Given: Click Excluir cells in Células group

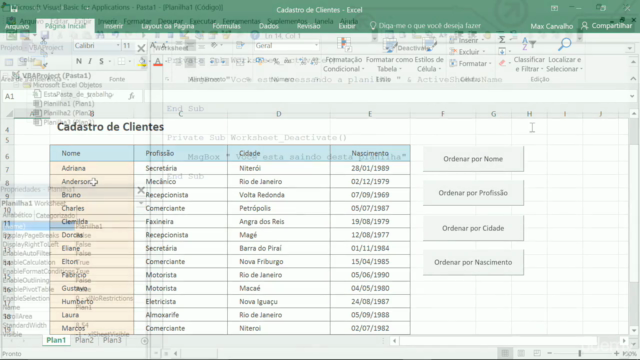Looking at the screenshot, I should point(468,52).
